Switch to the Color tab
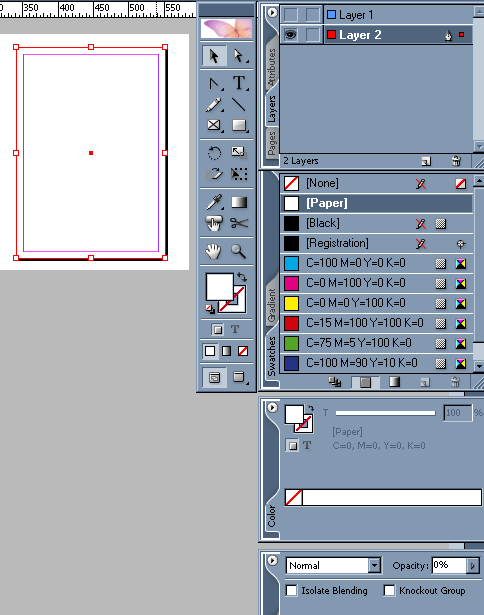Screen dimensions: 484x615 (x=271, y=516)
